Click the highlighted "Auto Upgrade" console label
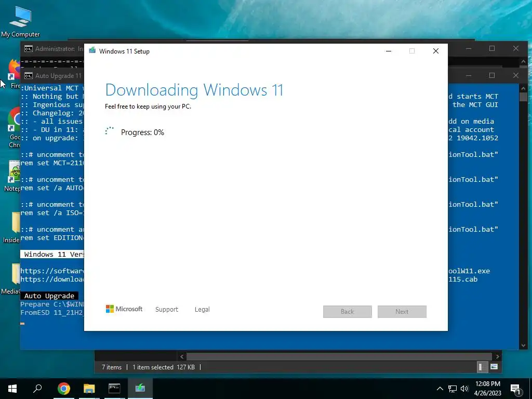532x399 pixels. pyautogui.click(x=49, y=296)
